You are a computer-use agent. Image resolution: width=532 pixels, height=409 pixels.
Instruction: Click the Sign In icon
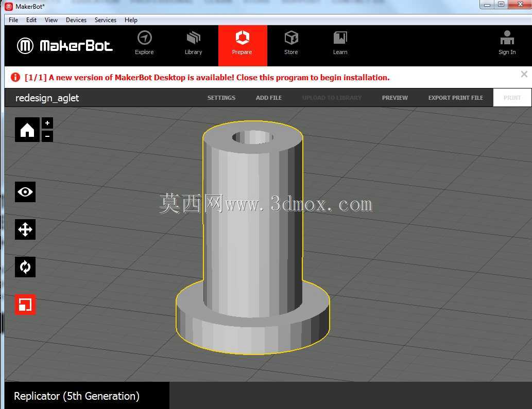coord(507,43)
